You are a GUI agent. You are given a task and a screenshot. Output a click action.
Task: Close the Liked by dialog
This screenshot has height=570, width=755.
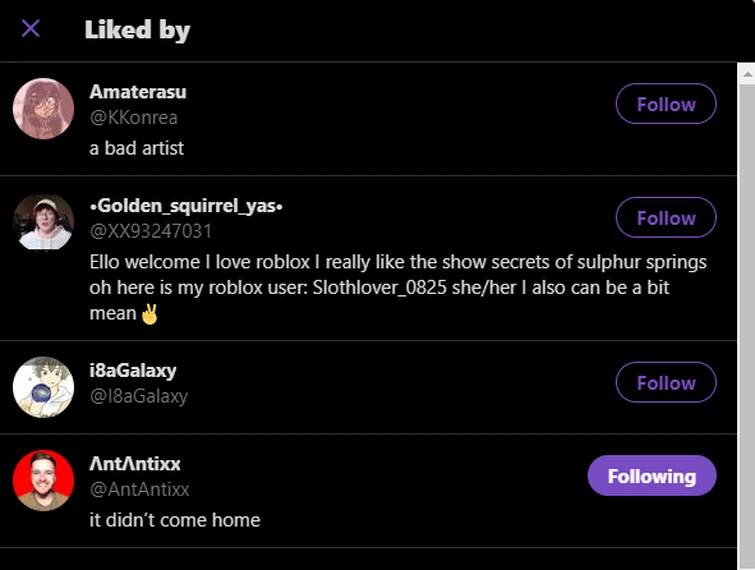(x=30, y=28)
